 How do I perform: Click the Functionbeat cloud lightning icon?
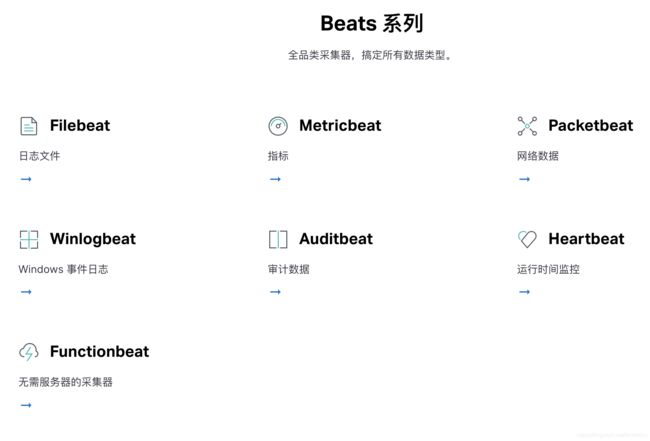(29, 352)
